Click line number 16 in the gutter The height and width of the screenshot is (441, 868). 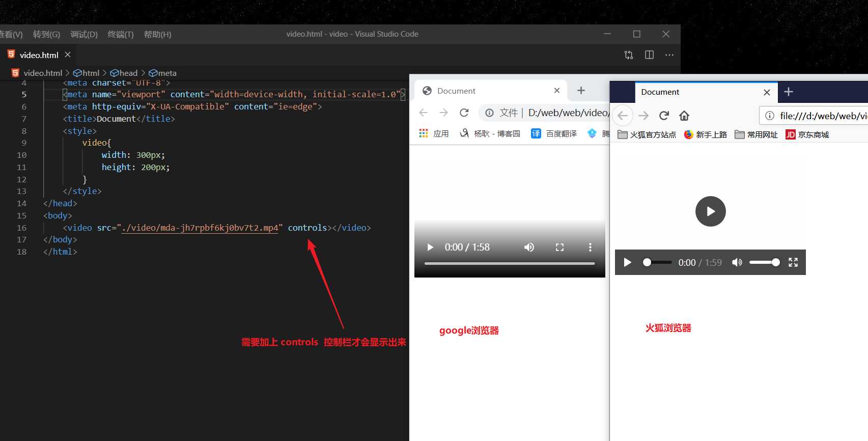(x=21, y=228)
